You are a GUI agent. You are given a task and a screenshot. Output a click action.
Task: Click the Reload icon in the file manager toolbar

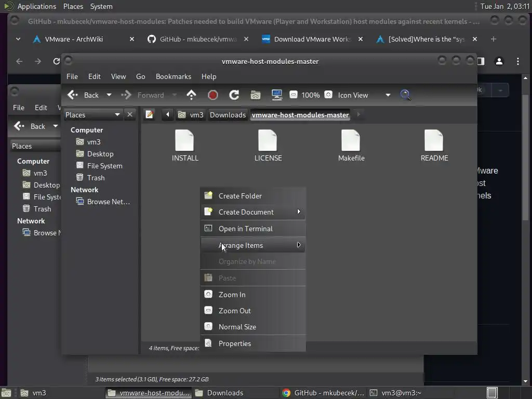[x=234, y=95]
